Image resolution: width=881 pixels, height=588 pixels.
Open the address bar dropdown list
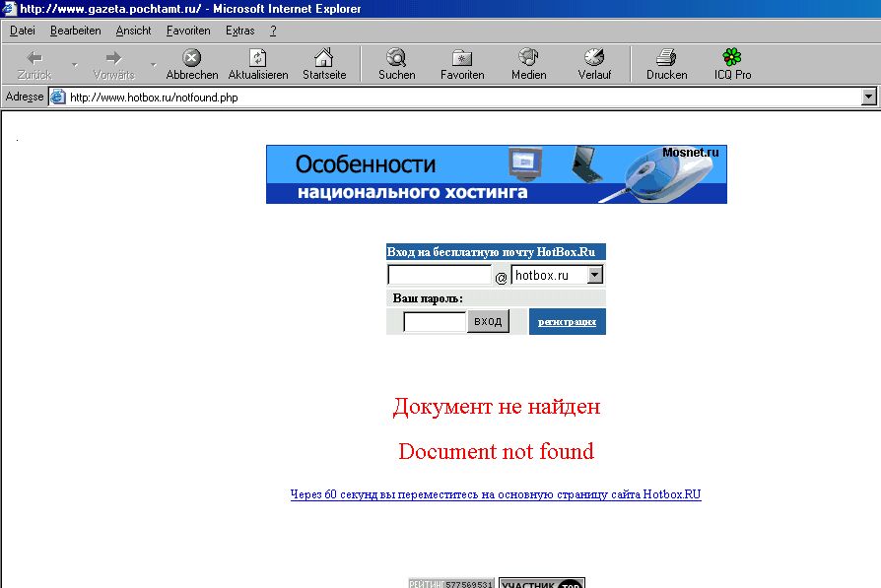pos(868,98)
